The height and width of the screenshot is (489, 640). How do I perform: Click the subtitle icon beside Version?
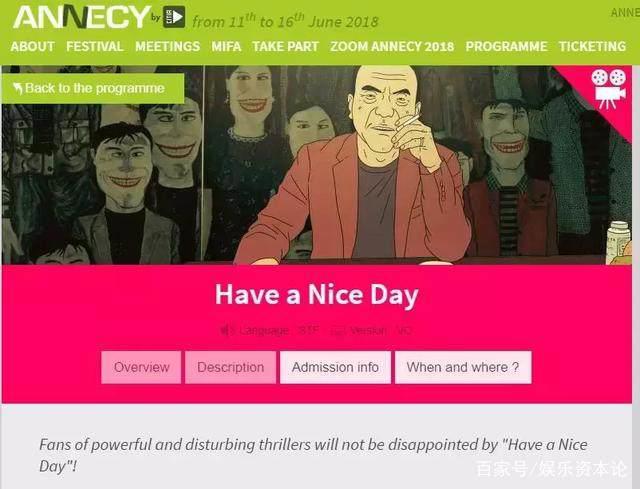pos(338,331)
